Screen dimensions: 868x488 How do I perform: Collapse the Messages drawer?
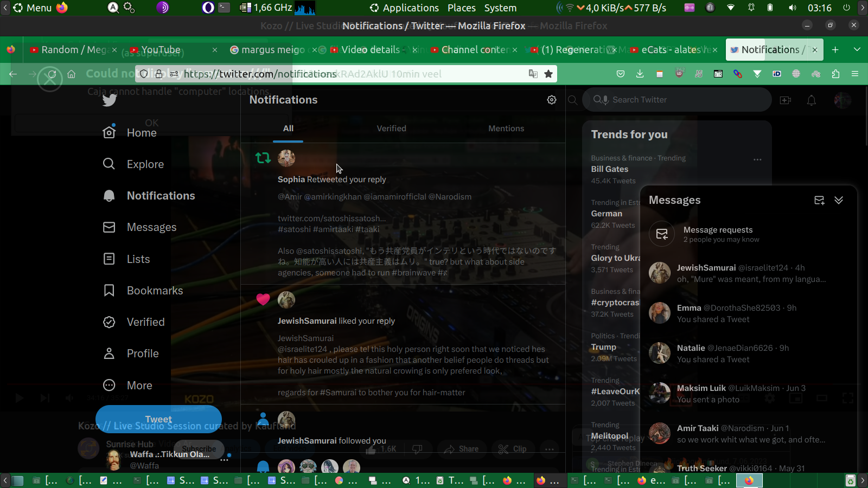(x=839, y=201)
